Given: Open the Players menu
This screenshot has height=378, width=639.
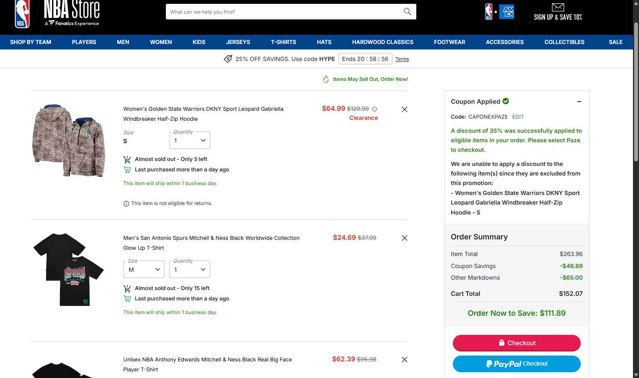Looking at the screenshot, I should [x=84, y=42].
